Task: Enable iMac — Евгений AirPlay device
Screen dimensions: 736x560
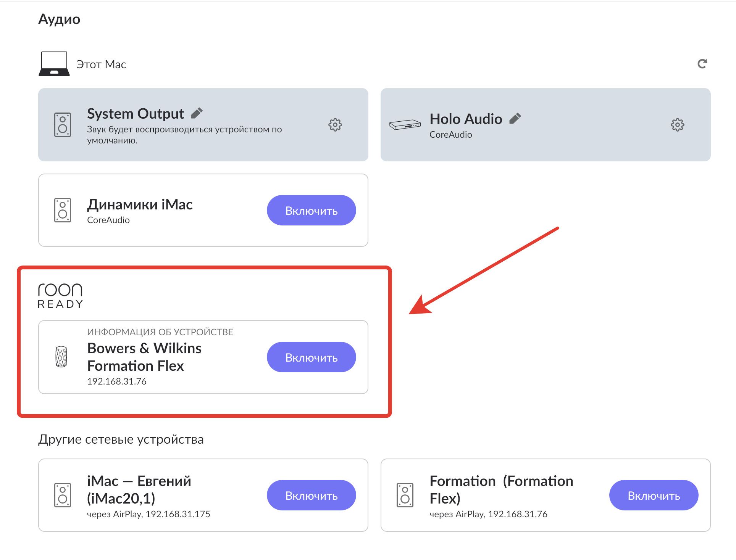Action: coord(311,495)
